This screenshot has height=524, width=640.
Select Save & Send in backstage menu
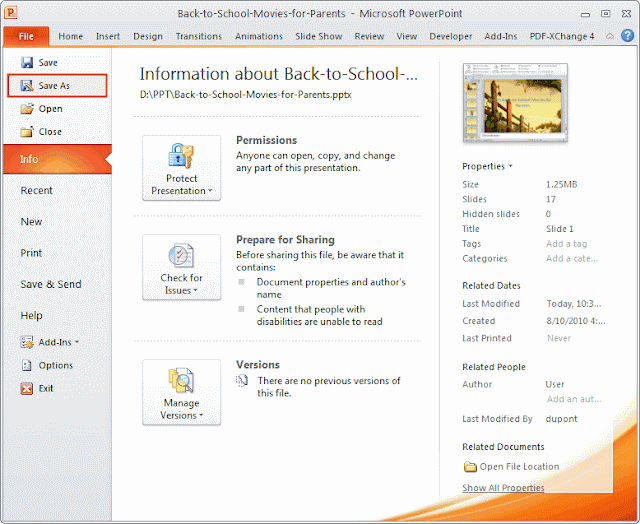pyautogui.click(x=51, y=284)
